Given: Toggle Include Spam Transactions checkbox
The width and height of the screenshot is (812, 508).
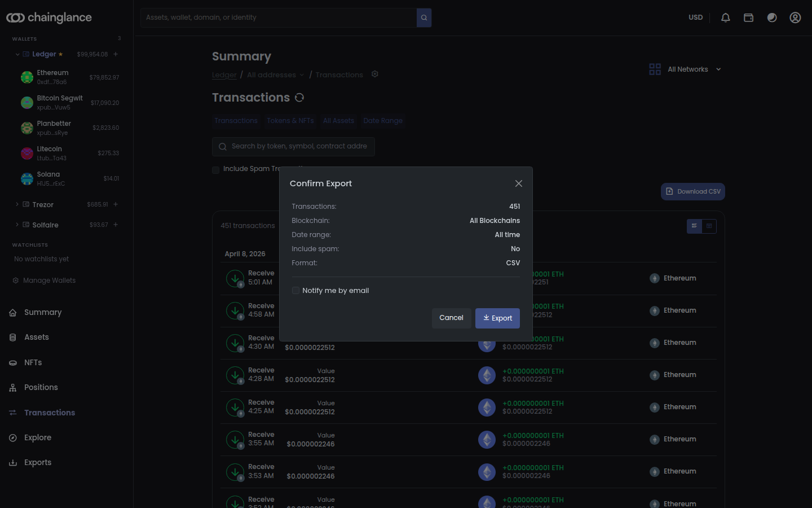Looking at the screenshot, I should click(215, 169).
